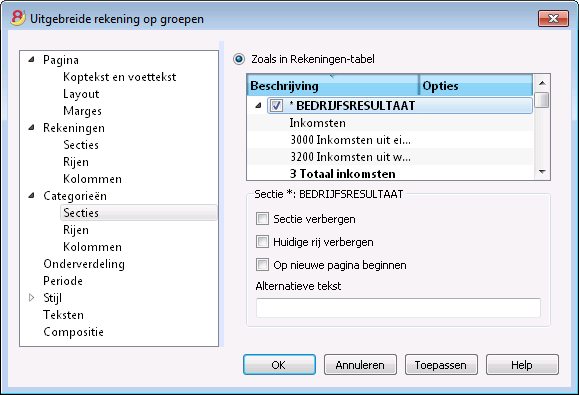Collapse the Categorieën tree node
Viewport: 579px width, 395px height.
click(32, 195)
